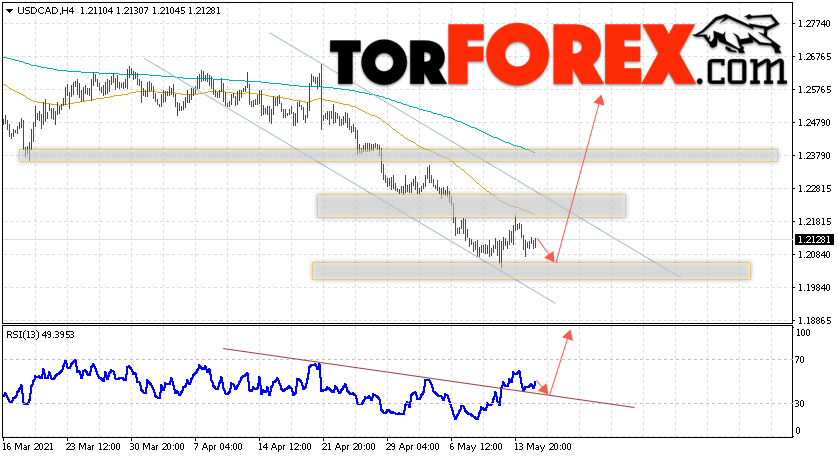Screen dimensions: 838x458
Task: Select the USDCAD,H4 symbol label
Action: pos(45,11)
